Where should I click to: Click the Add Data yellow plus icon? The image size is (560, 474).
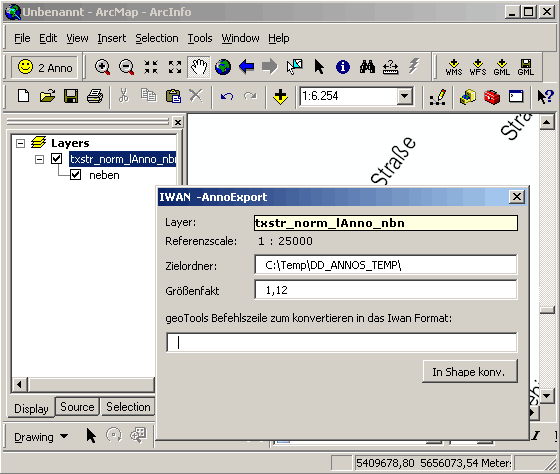pyautogui.click(x=280, y=96)
